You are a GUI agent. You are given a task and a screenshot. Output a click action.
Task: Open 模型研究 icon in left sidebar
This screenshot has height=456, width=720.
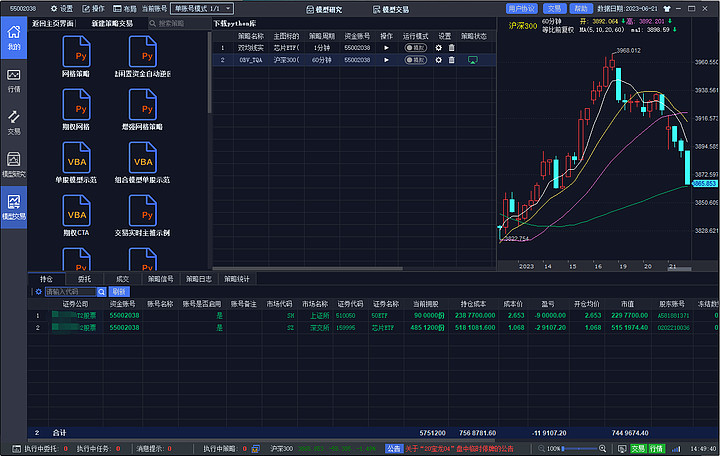pyautogui.click(x=13, y=165)
